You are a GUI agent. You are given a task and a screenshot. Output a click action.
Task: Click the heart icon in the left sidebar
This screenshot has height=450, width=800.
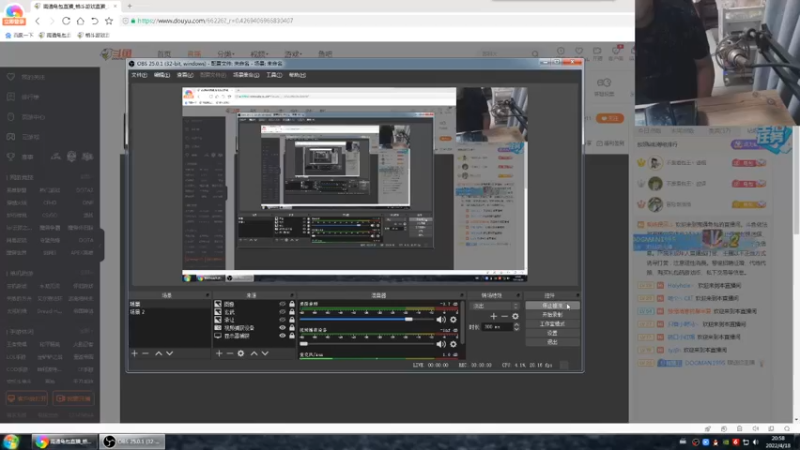[11, 77]
